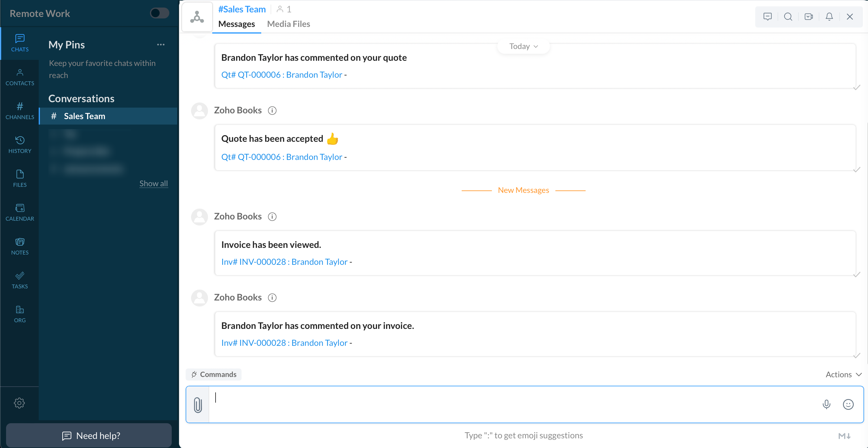Click Show all conversations link
This screenshot has height=448, width=868.
click(153, 183)
